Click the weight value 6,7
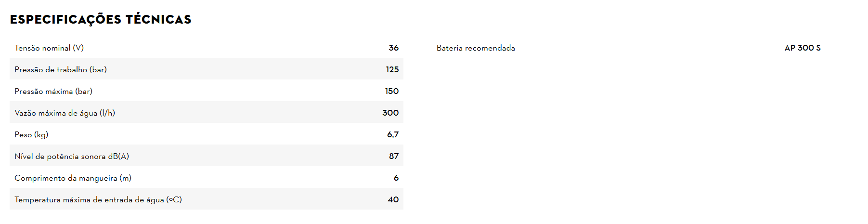Screen dimensions: 868x224 click(393, 134)
